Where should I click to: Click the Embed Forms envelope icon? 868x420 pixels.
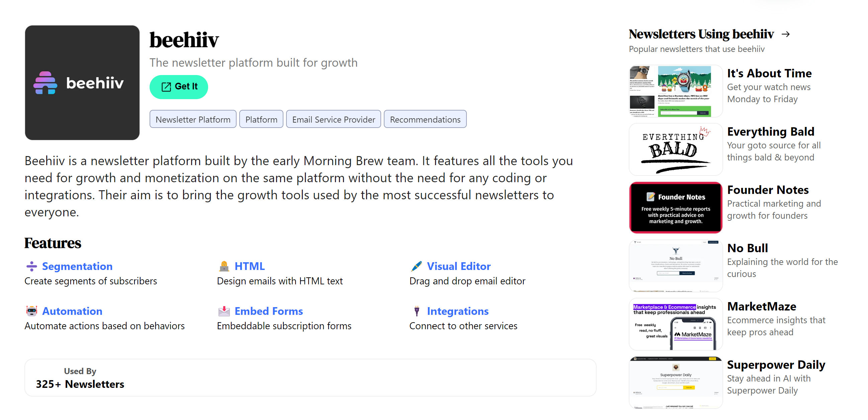point(224,311)
